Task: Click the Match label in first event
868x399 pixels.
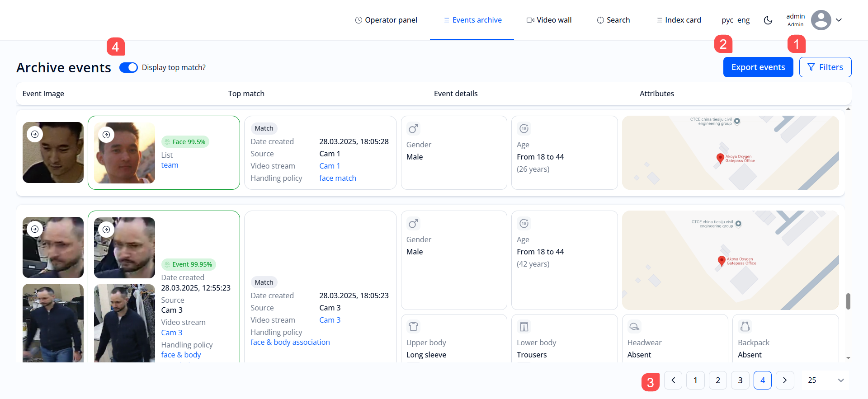Action: [x=264, y=128]
